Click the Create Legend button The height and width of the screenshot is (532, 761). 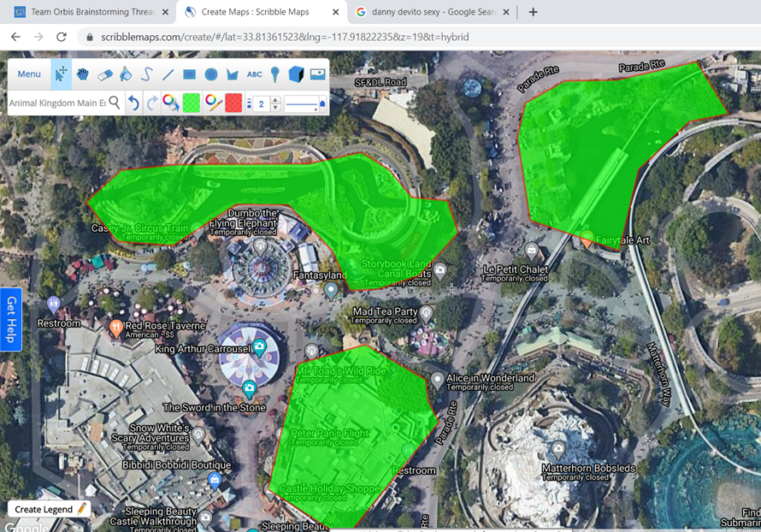50,509
